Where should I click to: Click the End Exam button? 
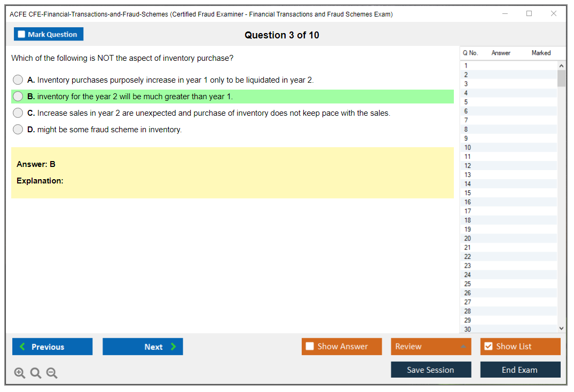[x=520, y=370]
